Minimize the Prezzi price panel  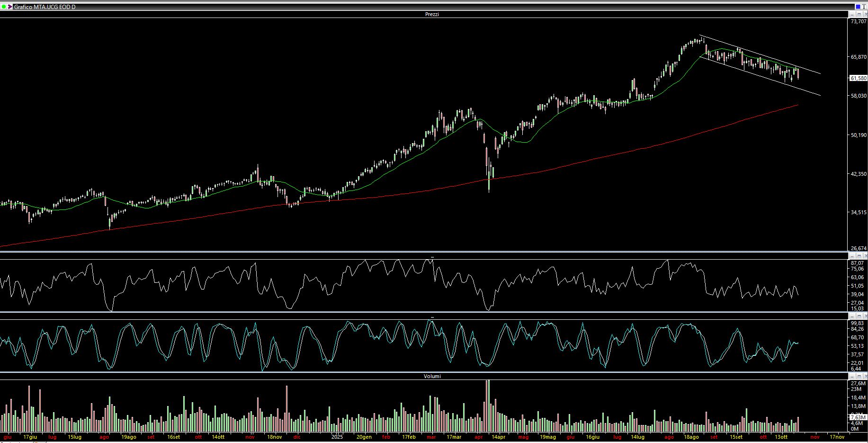coord(852,14)
